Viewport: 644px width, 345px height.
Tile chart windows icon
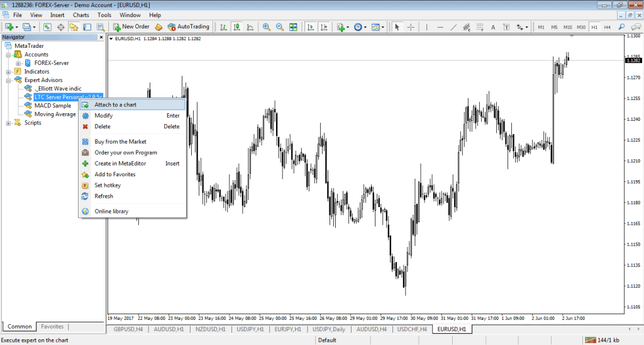tap(293, 27)
